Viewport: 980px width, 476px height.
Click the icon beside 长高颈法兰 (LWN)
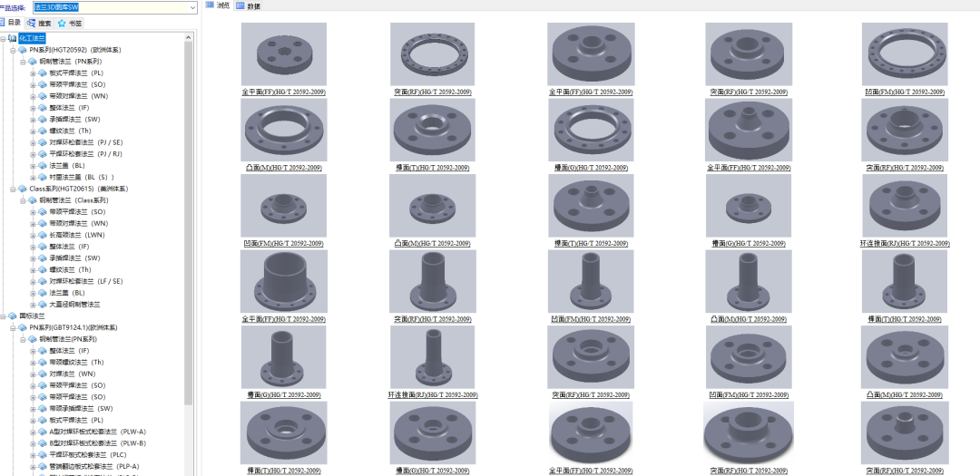(43, 235)
